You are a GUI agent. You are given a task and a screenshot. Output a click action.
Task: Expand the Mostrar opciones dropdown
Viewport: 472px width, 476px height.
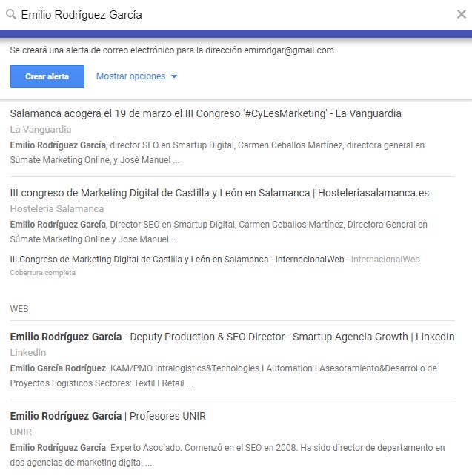136,76
